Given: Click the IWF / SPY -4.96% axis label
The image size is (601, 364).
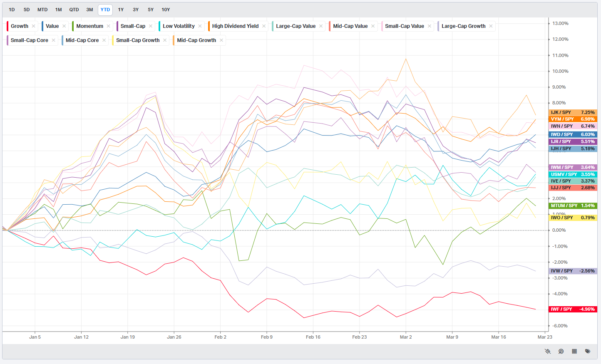Looking at the screenshot, I should click(573, 309).
